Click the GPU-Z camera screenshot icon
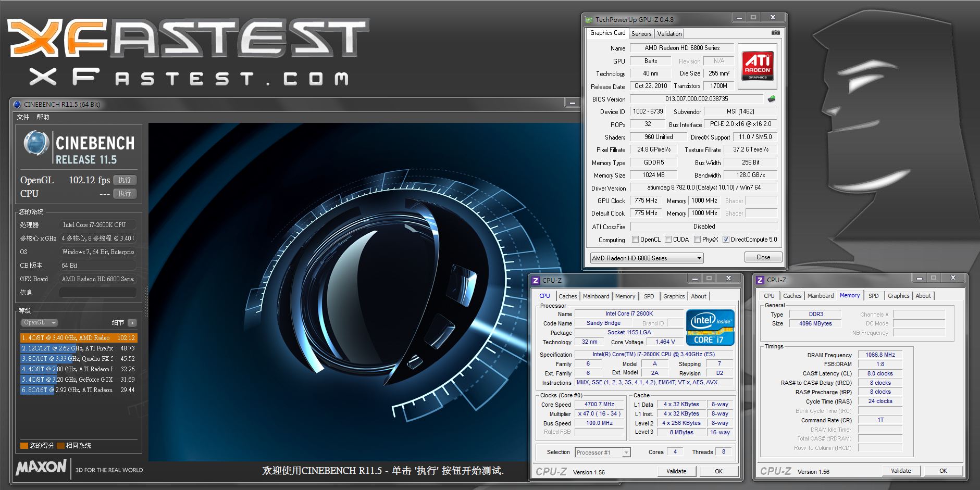 [x=776, y=33]
